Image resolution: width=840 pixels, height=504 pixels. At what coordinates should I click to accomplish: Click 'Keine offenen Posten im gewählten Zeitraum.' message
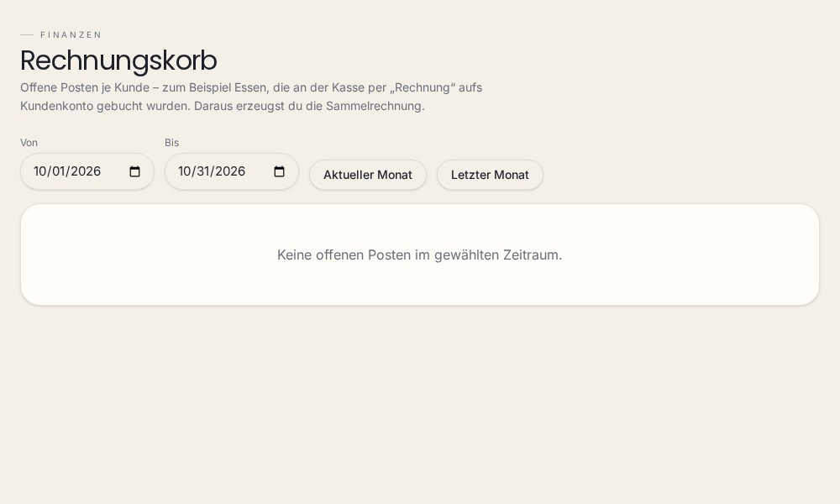tap(419, 255)
